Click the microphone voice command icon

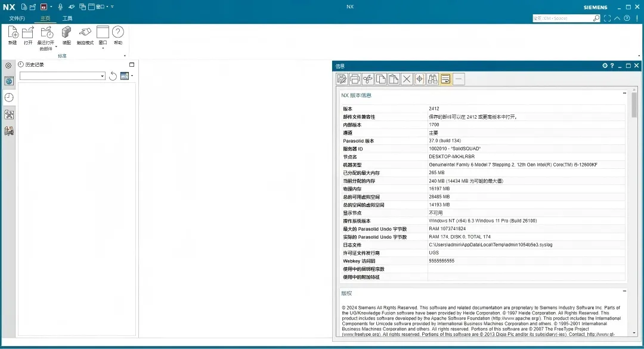60,7
